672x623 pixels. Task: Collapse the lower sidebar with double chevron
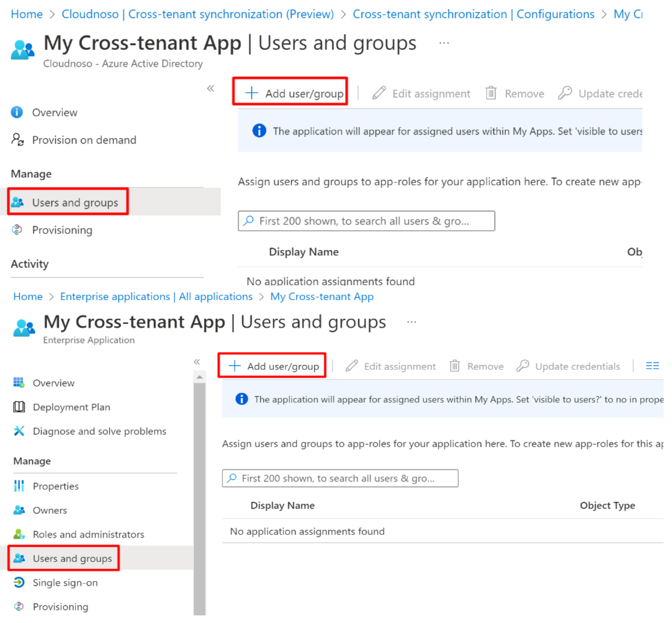tap(197, 362)
